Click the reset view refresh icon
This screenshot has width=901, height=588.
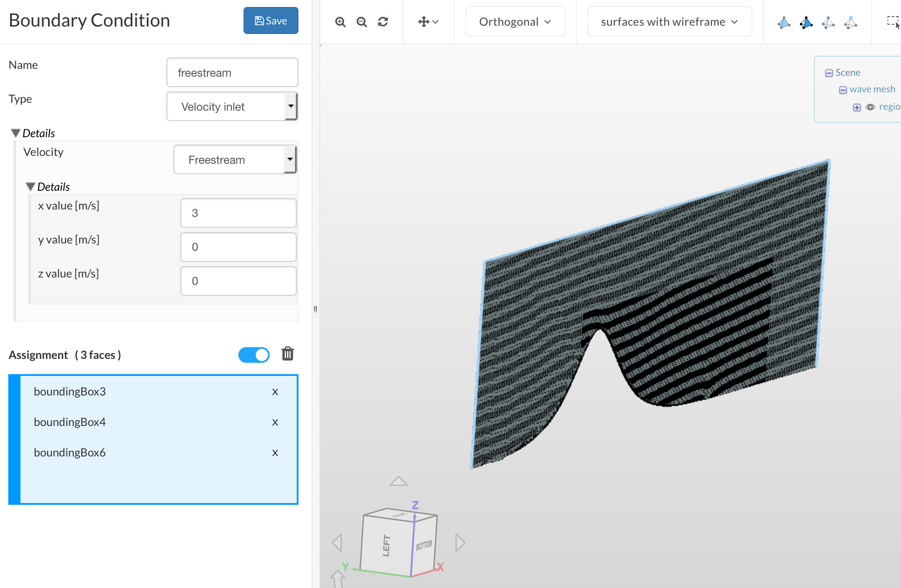(383, 22)
